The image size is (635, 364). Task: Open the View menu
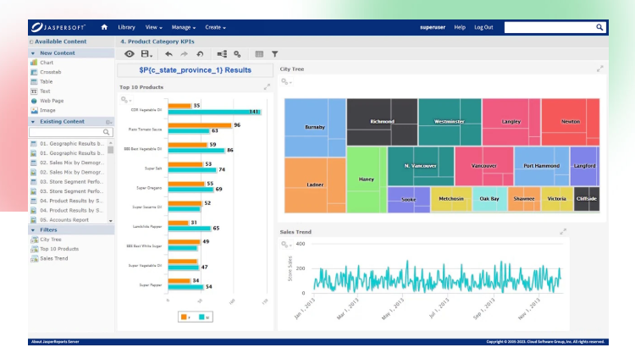(x=153, y=27)
